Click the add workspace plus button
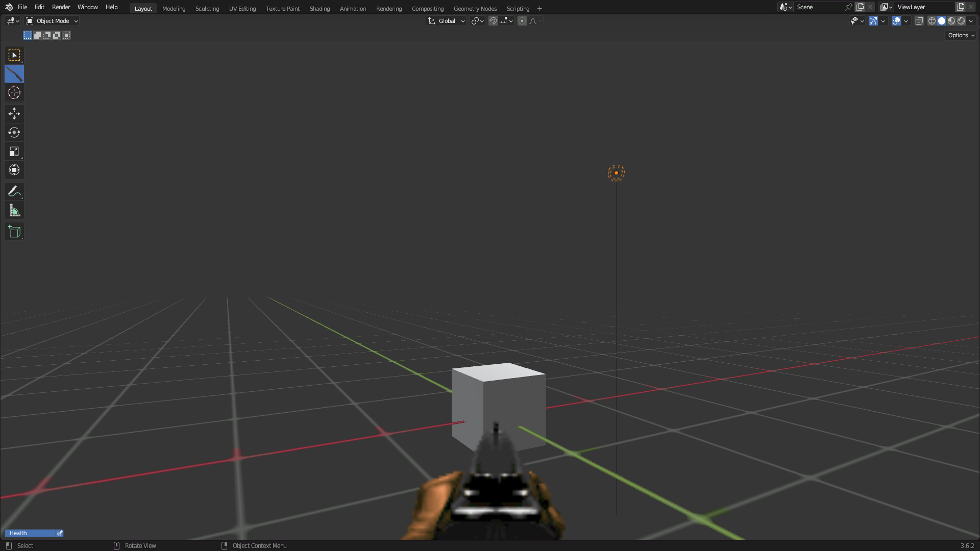 tap(540, 9)
